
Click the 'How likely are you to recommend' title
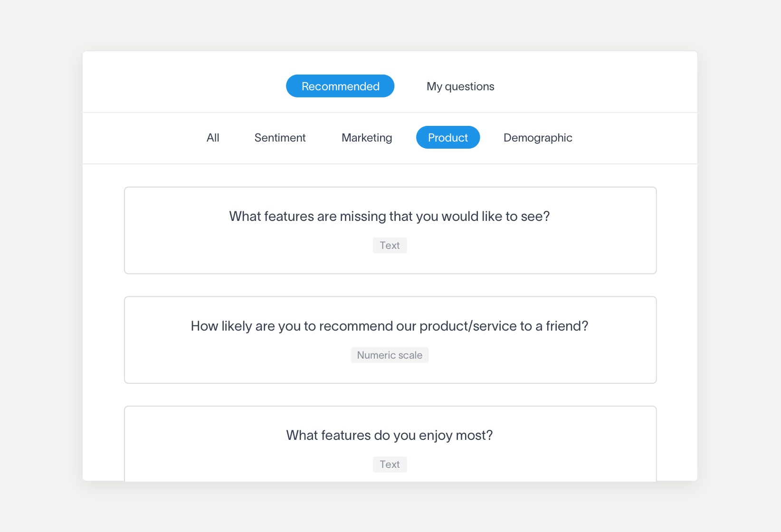click(390, 326)
